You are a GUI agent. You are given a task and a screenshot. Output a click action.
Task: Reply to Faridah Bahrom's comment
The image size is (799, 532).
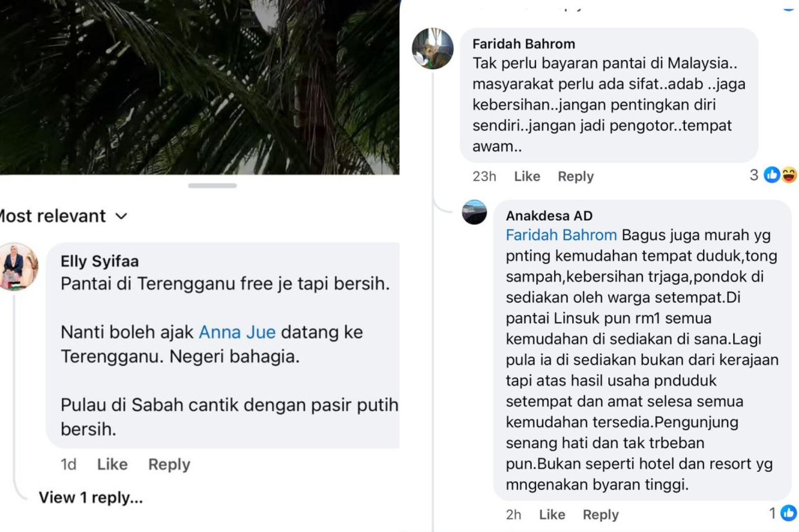575,176
